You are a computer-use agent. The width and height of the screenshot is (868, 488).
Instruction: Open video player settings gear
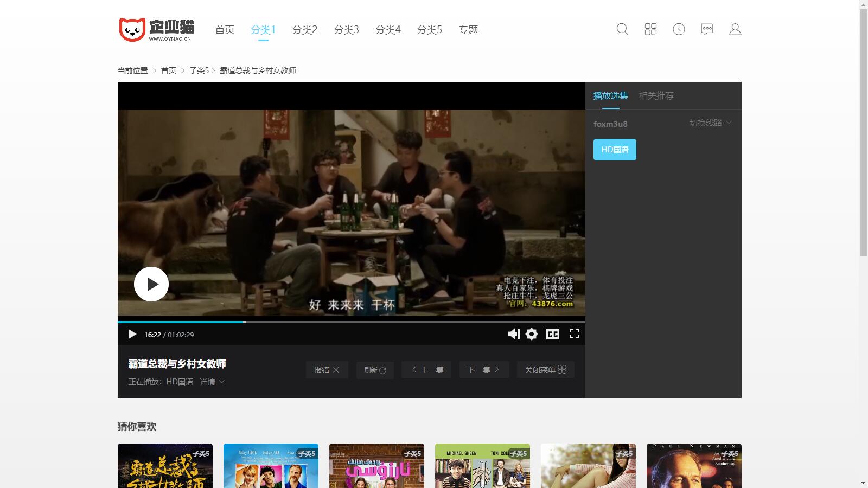point(532,334)
